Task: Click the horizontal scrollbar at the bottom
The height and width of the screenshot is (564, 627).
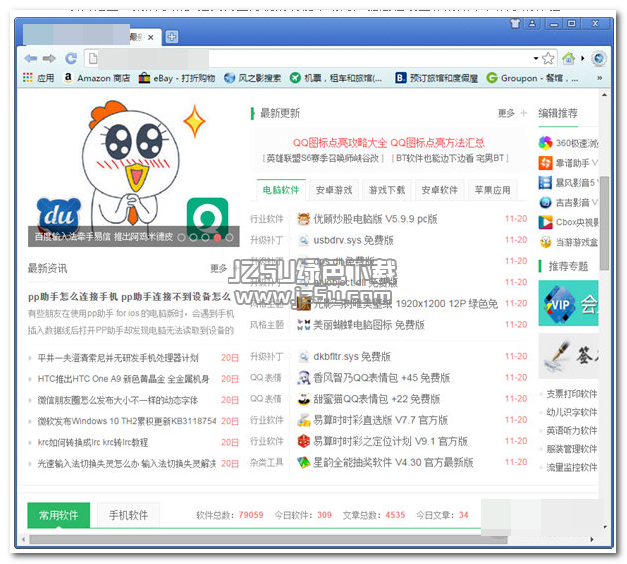Action: (268, 540)
